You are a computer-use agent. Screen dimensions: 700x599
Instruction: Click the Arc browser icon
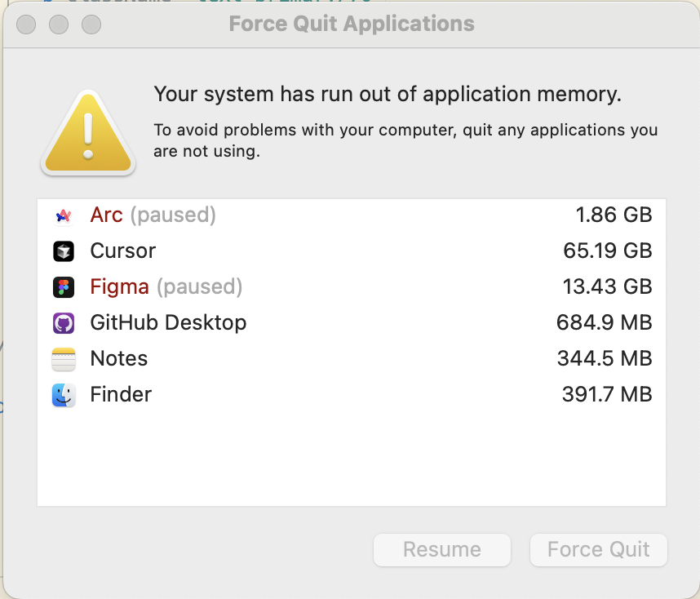[64, 215]
